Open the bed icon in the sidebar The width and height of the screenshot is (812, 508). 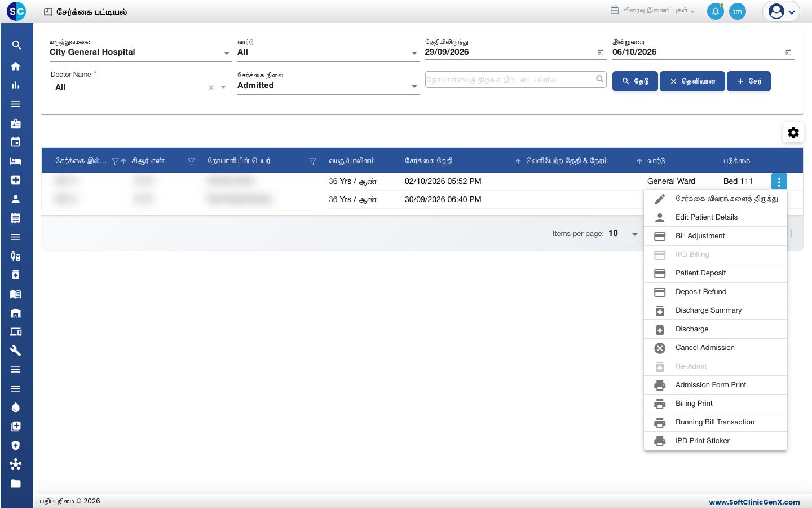coord(16,161)
